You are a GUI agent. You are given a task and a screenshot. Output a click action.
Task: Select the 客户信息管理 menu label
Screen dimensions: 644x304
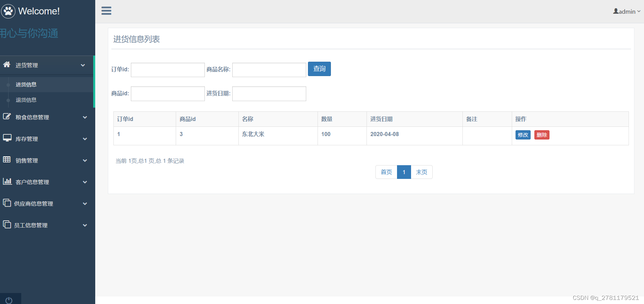coord(32,182)
